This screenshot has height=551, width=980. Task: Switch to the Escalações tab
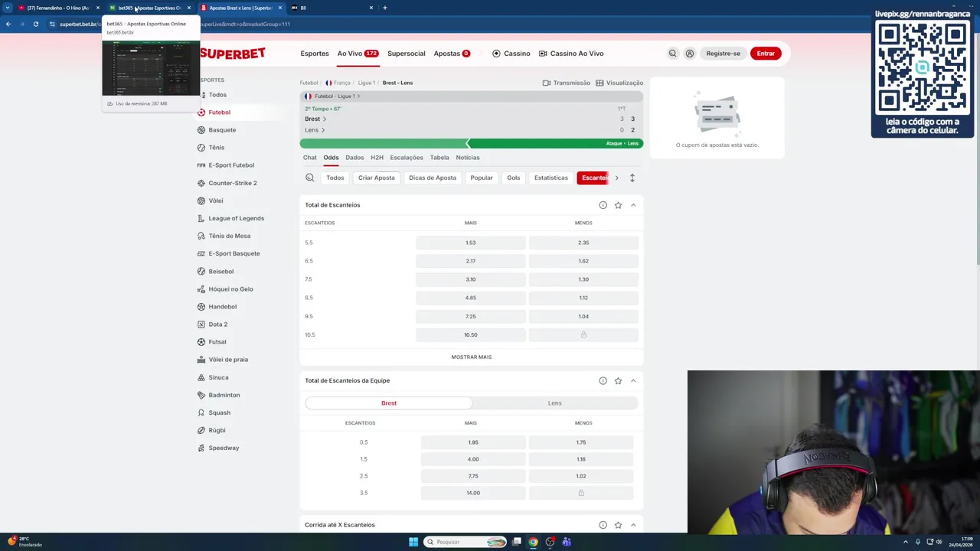(407, 158)
